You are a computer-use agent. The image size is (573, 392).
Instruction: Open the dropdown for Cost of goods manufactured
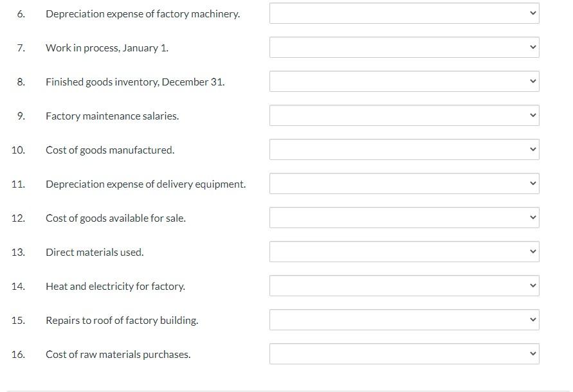click(404, 150)
